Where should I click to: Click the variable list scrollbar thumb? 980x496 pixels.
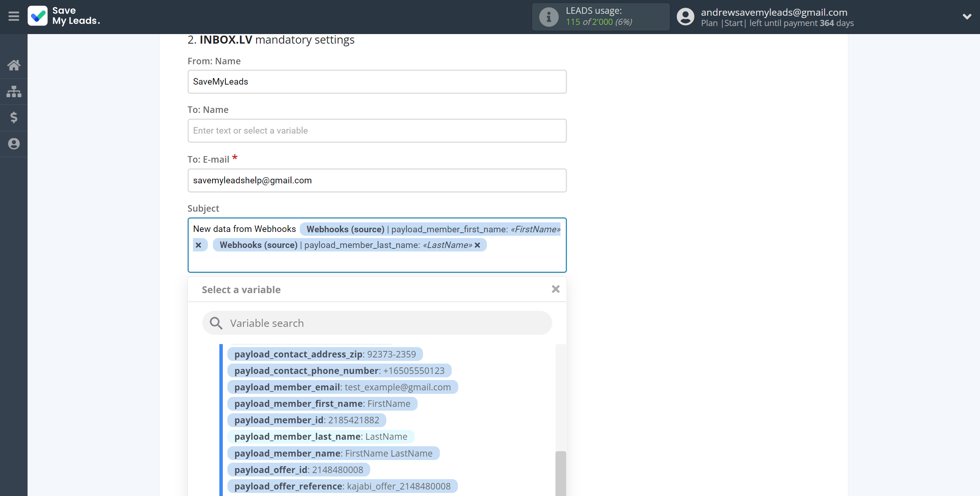(x=560, y=473)
